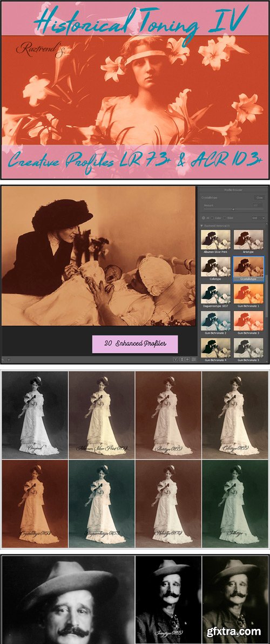Apply the Collotype profile thumbnail

pos(215,266)
